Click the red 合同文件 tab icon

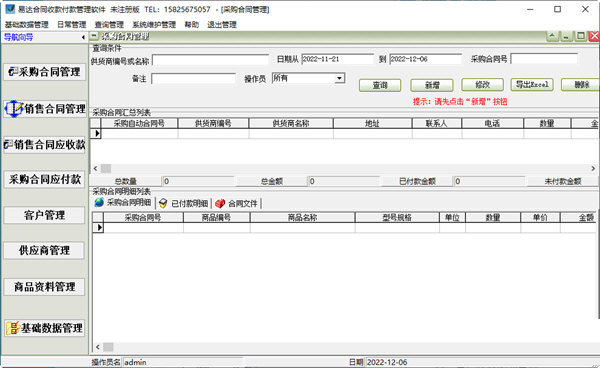pos(220,204)
